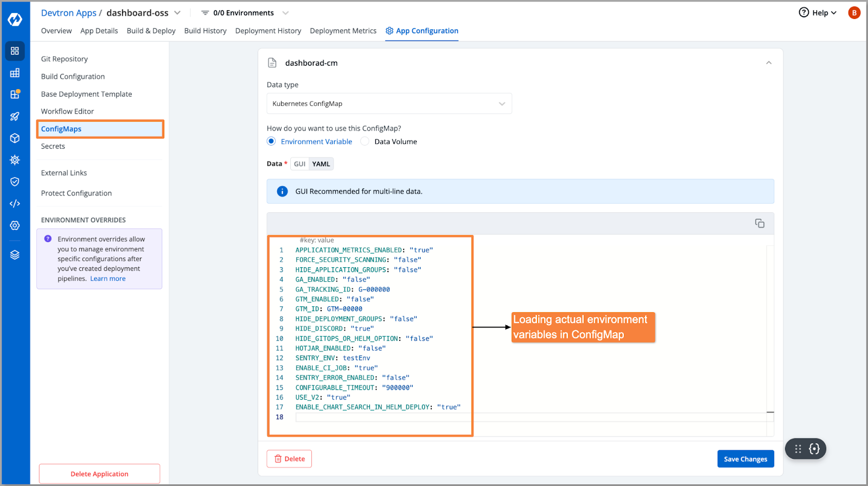This screenshot has width=868, height=486.
Task: Open the Help menu dropdown
Action: 818,12
